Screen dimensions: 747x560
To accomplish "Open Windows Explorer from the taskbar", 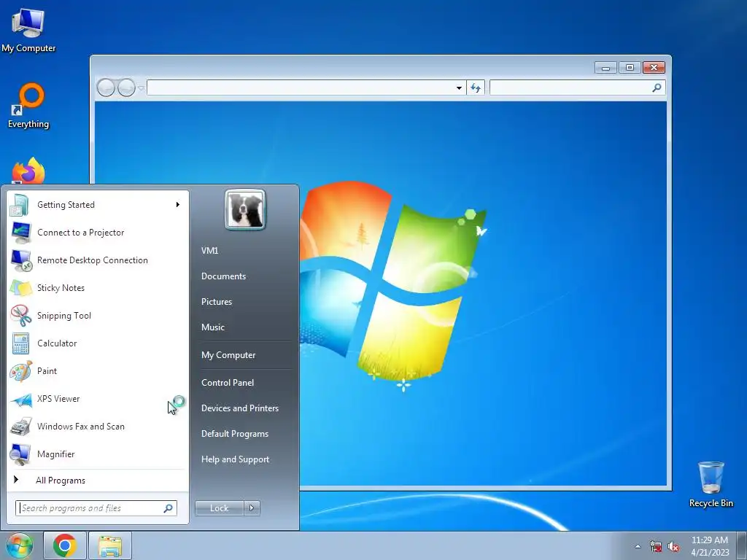I will click(110, 545).
